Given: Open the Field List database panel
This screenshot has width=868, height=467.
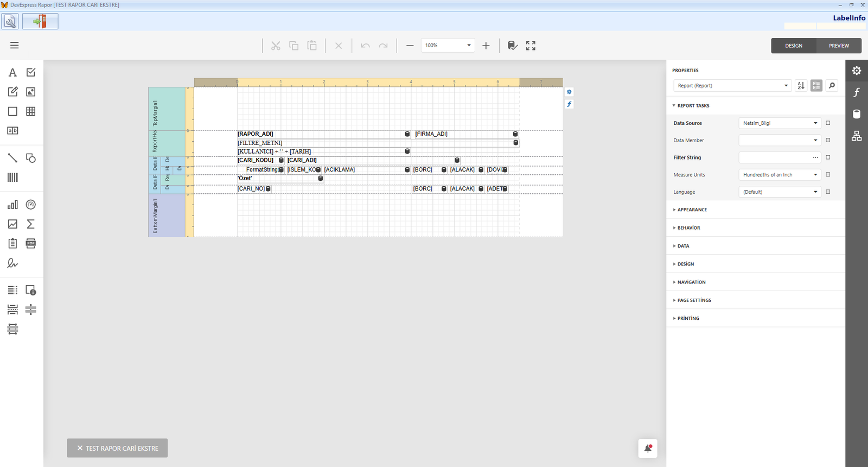Looking at the screenshot, I should pyautogui.click(x=857, y=114).
